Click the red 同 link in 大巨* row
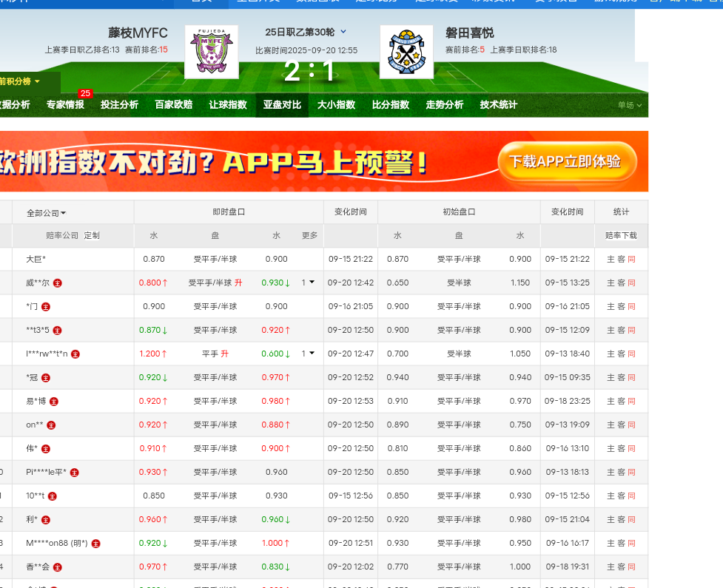 click(631, 259)
